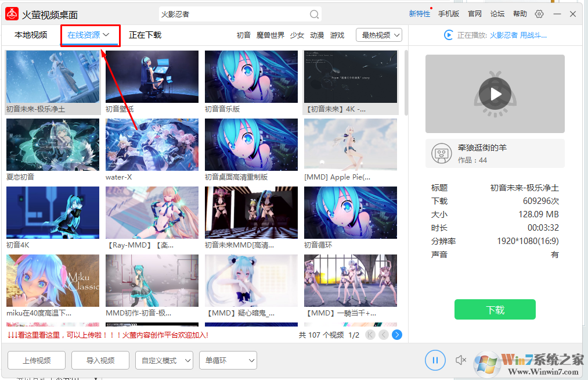The height and width of the screenshot is (380, 588).
Task: Click the author avatar icon
Action: pos(441,153)
